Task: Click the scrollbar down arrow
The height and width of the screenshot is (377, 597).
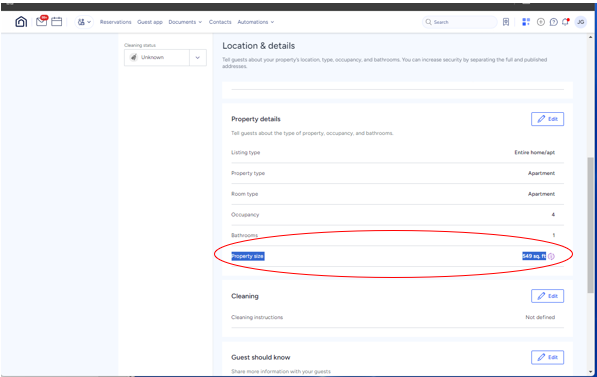Action: coord(591,372)
